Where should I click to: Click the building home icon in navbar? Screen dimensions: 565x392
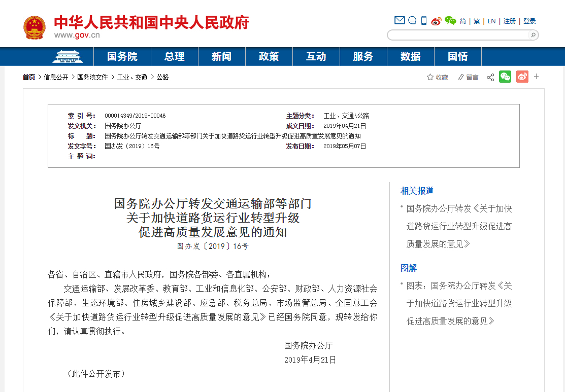(x=68, y=56)
